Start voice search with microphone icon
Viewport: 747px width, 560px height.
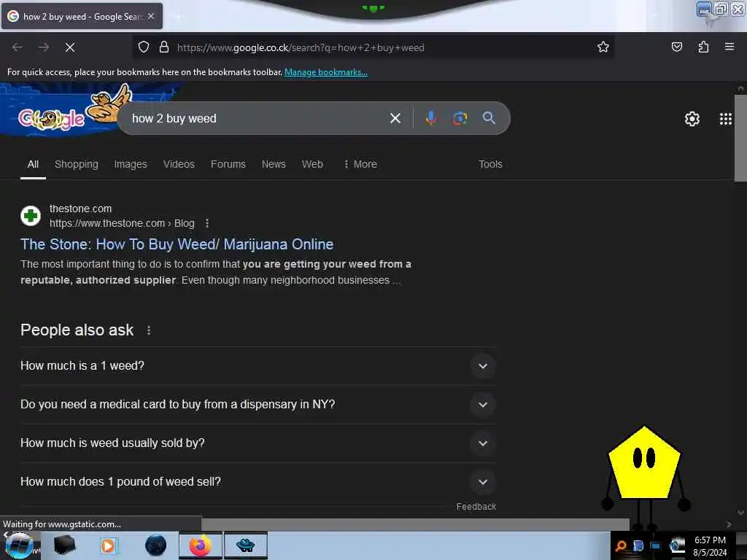coord(430,118)
